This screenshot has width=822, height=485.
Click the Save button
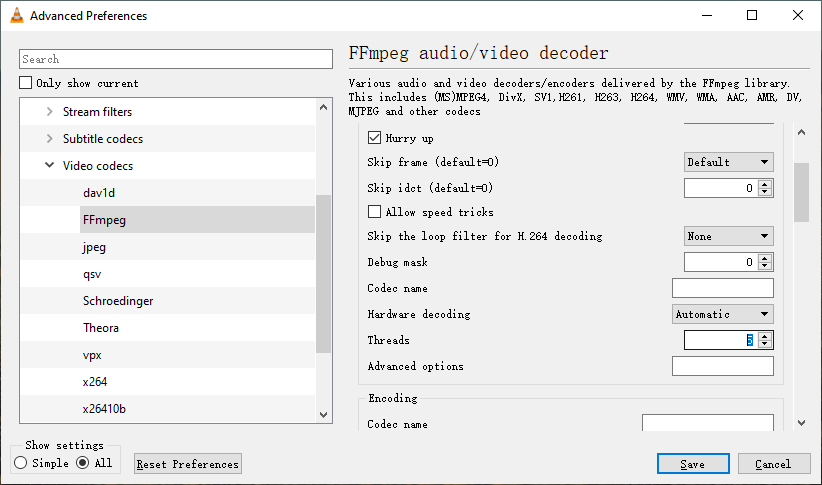(x=693, y=464)
